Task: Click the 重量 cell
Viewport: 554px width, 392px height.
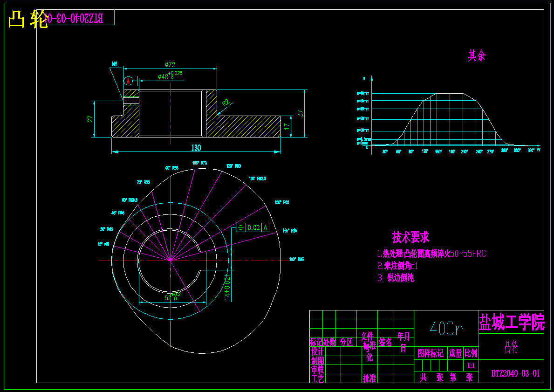Action: tap(455, 353)
